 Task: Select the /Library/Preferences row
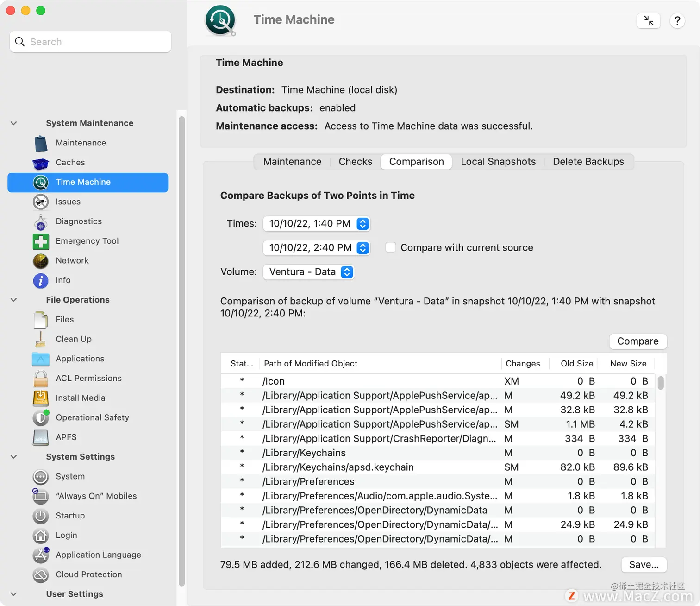(438, 482)
